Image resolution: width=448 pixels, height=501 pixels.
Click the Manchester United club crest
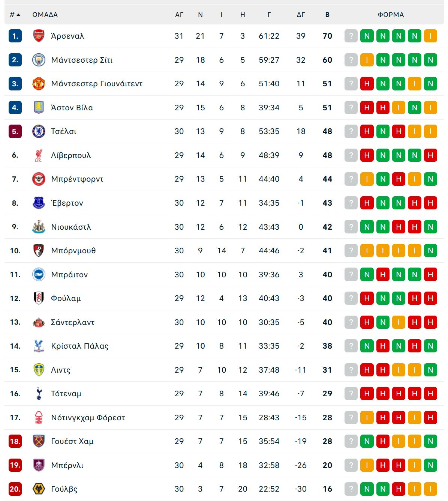39,84
